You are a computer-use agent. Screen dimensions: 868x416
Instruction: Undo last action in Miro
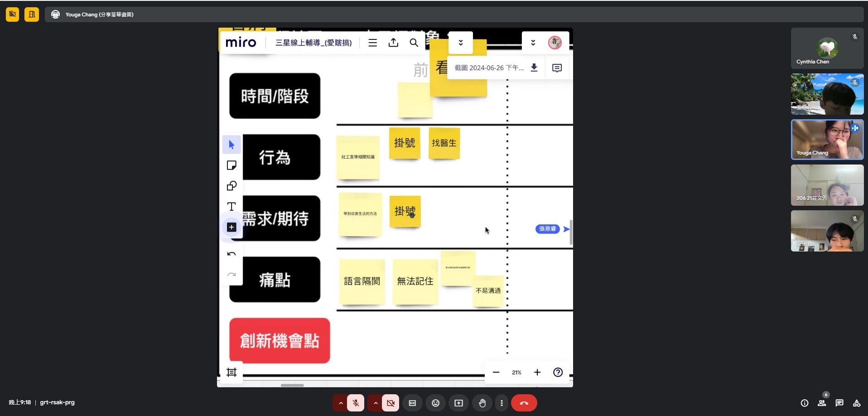[231, 254]
